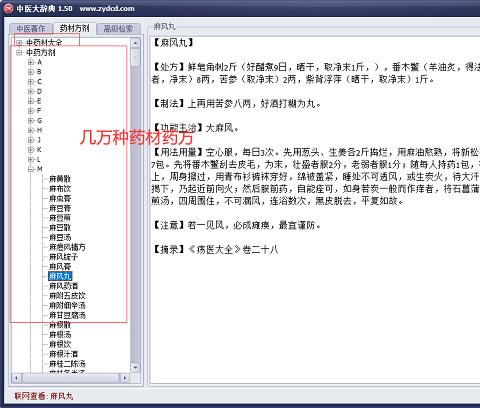Open the 麻布饮 entry
480x408 pixels.
pyautogui.click(x=60, y=189)
